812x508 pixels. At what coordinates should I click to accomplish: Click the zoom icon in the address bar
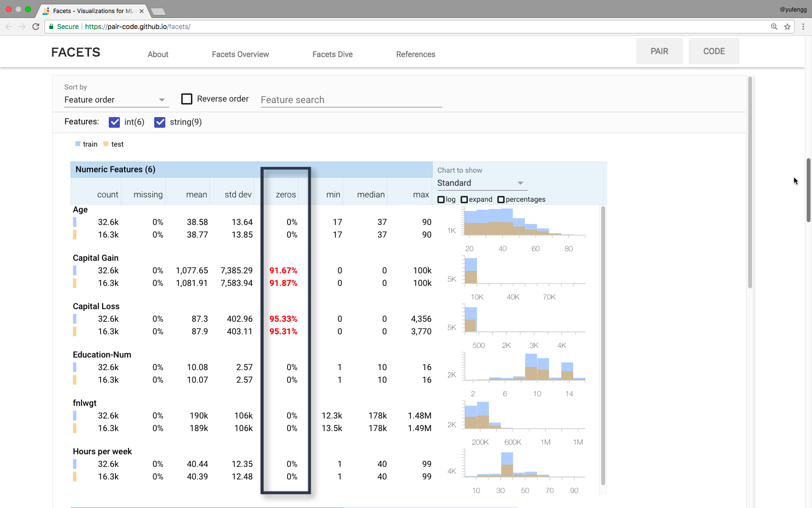pos(774,27)
